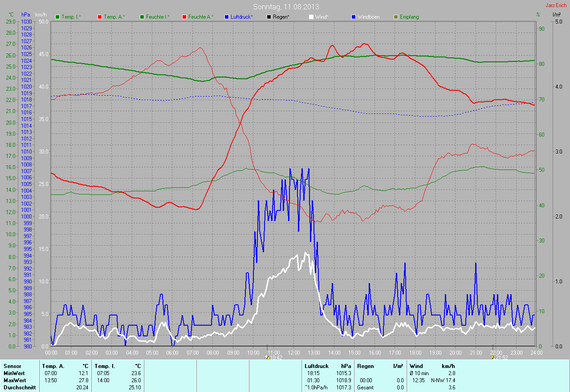
Task: Click the olive Empfang legend swatch
Action: coord(396,17)
